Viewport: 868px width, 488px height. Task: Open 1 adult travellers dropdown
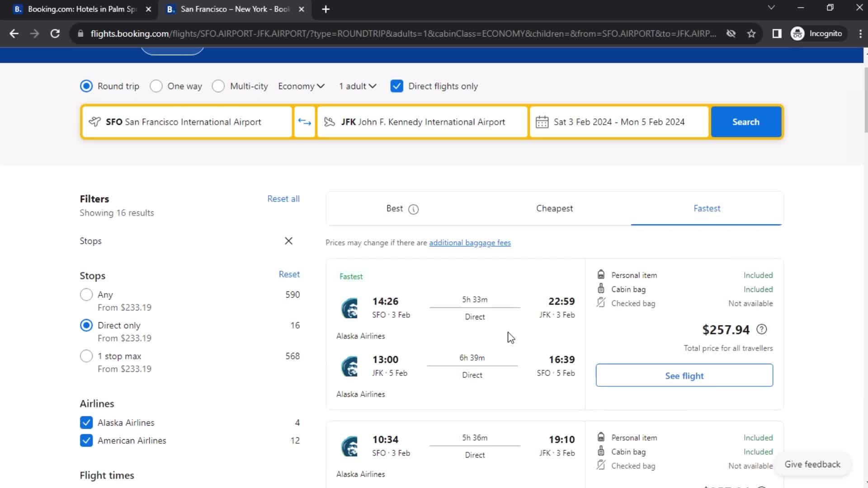coord(358,86)
